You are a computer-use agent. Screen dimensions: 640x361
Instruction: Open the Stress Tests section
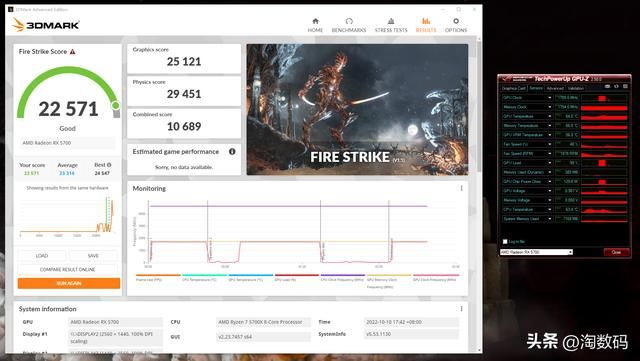pyautogui.click(x=391, y=25)
